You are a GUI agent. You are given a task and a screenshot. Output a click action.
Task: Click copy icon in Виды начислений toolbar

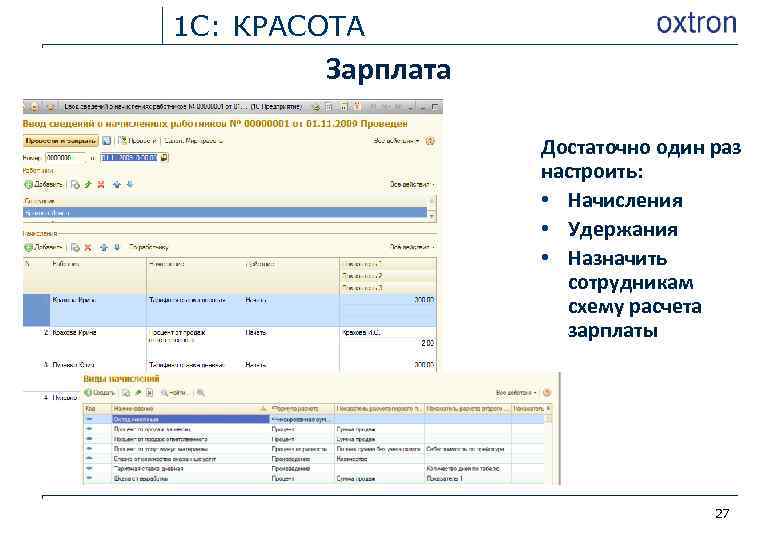pos(126,393)
